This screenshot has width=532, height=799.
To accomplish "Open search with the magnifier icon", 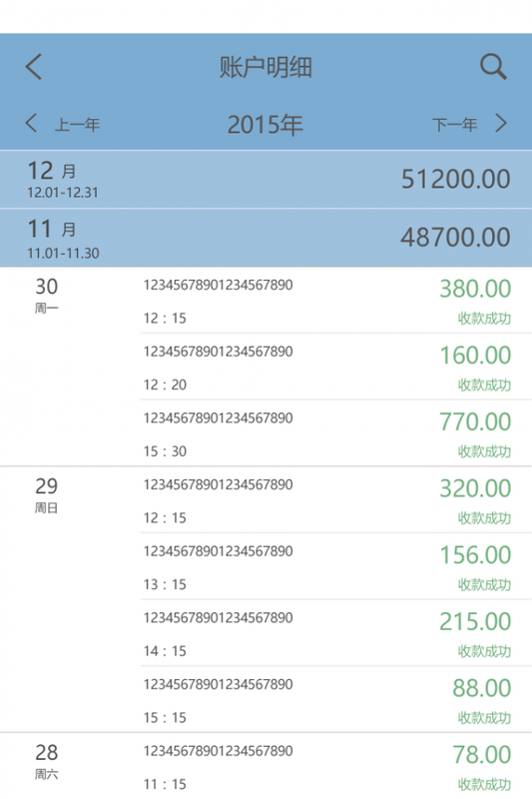I will [x=493, y=67].
